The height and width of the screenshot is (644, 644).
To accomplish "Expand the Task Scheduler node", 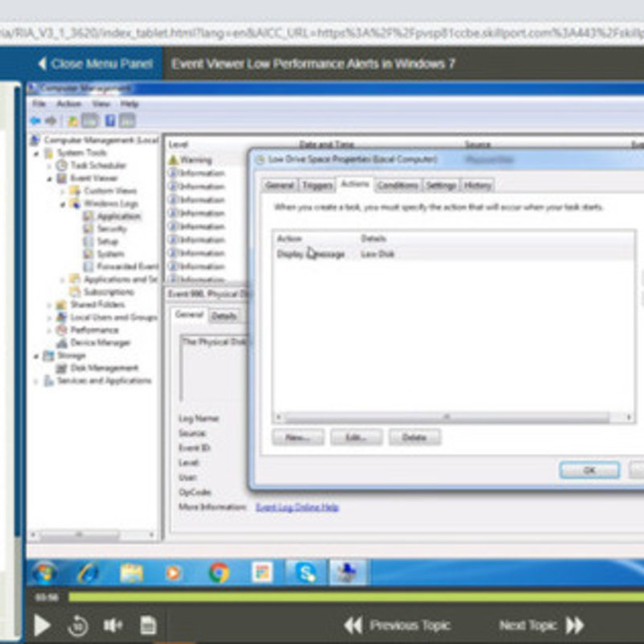I will [x=49, y=166].
